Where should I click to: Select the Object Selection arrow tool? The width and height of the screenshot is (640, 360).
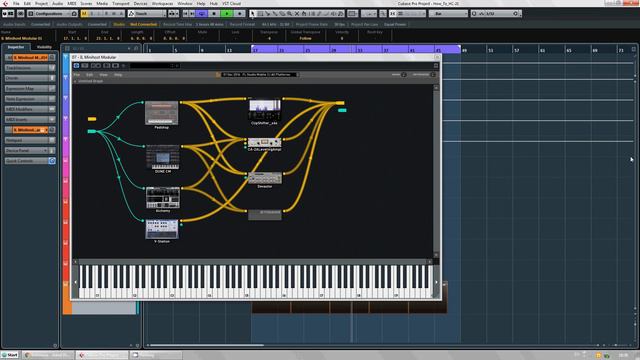(253, 13)
